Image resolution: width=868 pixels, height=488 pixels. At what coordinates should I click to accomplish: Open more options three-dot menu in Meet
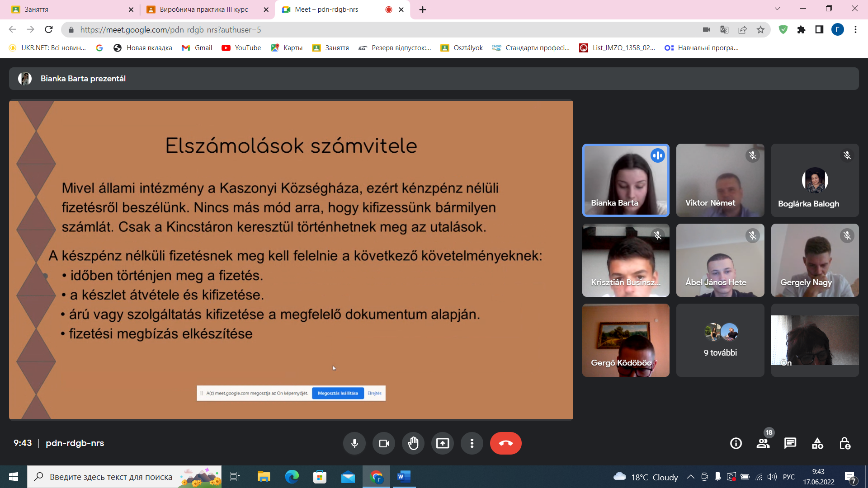click(472, 443)
